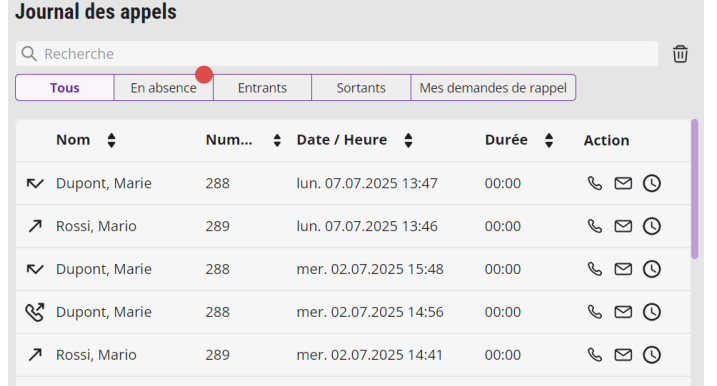
Task: Click phone icon on the 14:56 Dupont row
Action: [x=594, y=312]
